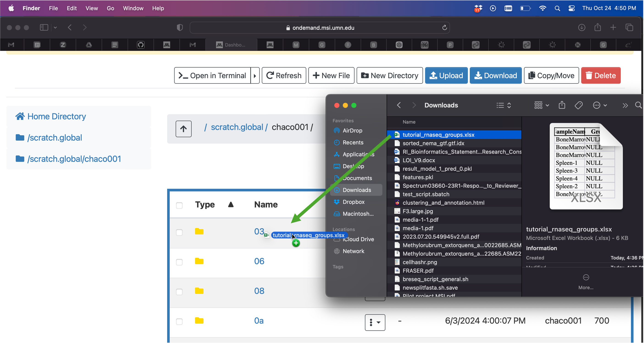Open the Apple menu
Viewport: 644px width, 343px height.
click(x=11, y=8)
